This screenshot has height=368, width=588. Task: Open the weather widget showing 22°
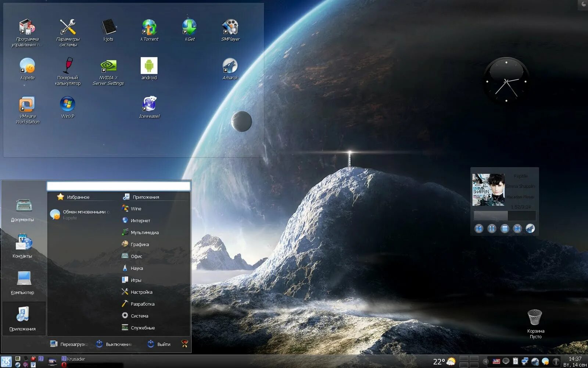[x=444, y=361]
